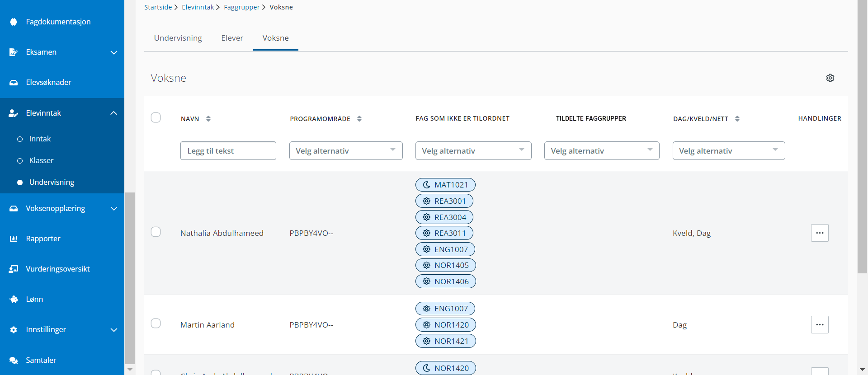Click the Kveld, Dag cell

point(692,233)
